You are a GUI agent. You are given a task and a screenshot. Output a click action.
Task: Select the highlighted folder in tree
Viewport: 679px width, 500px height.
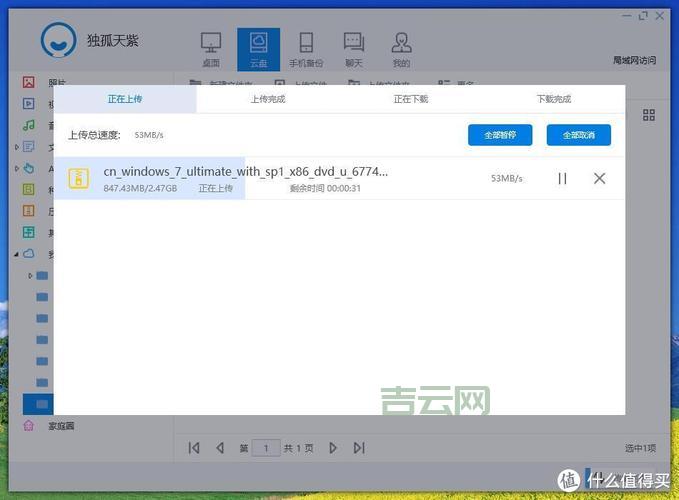click(38, 404)
